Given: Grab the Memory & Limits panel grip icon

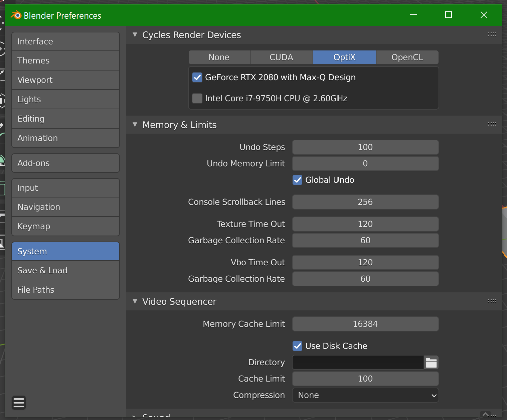Looking at the screenshot, I should (492, 124).
